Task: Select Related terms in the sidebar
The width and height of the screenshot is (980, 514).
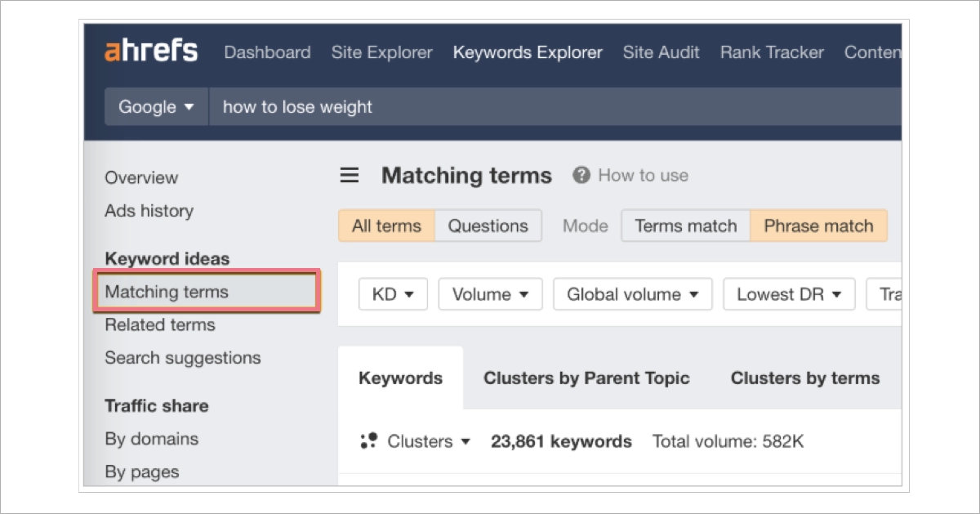Action: click(x=159, y=324)
